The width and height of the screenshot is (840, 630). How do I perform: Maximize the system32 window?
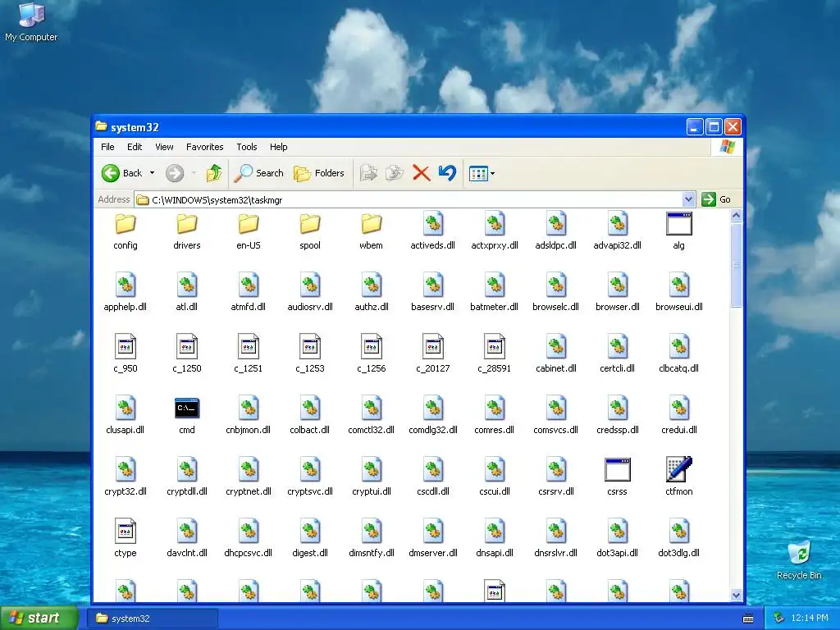714,127
